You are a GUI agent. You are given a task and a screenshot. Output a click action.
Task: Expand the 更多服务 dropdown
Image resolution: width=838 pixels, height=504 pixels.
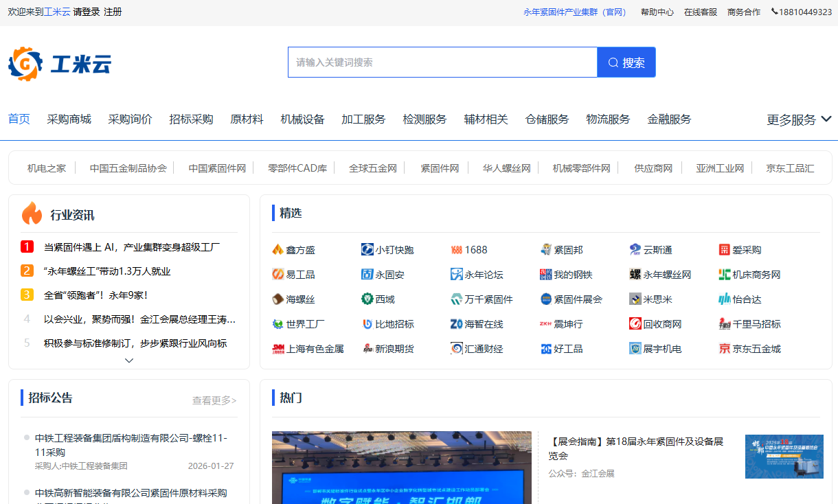[826, 119]
